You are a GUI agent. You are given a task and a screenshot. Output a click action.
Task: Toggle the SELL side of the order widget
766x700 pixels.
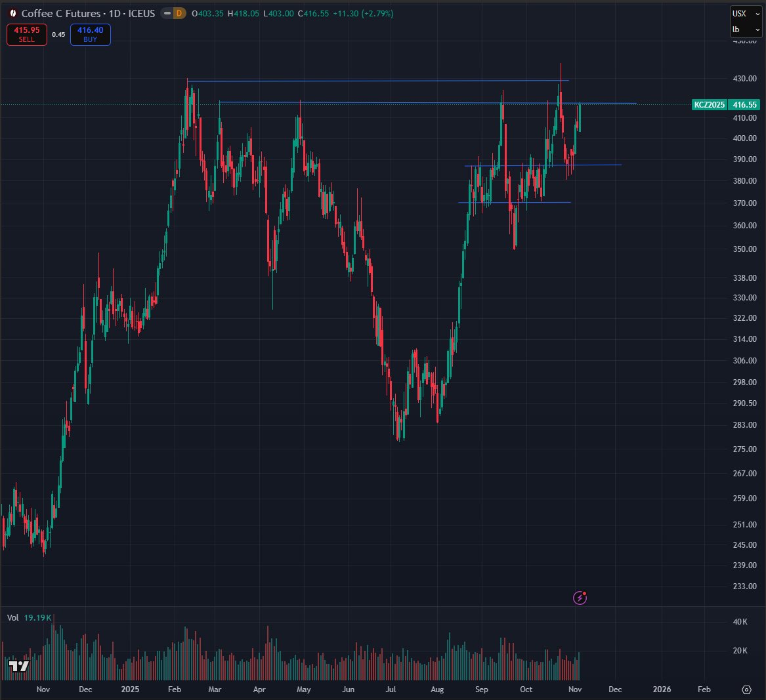click(x=26, y=34)
